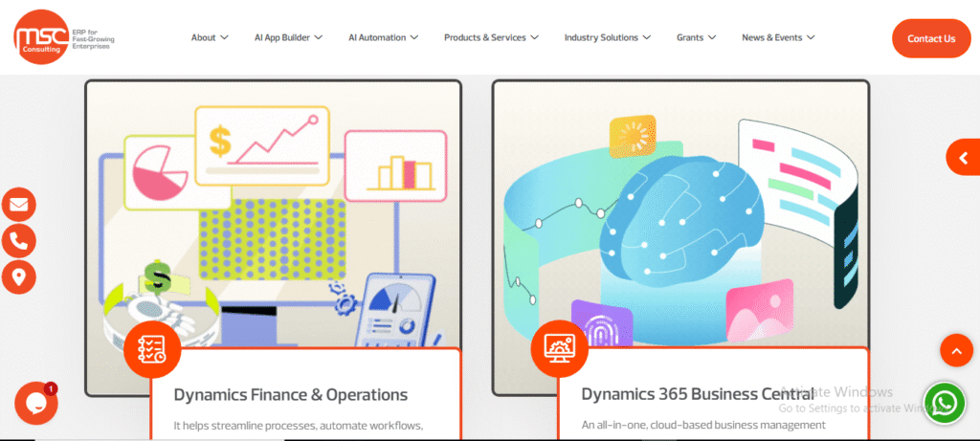Click the MSC Consulting logo
The height and width of the screenshot is (441, 980).
(61, 37)
